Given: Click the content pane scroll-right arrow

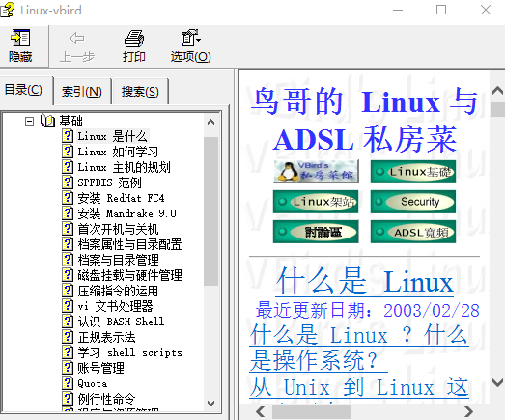Looking at the screenshot, I should click(468, 411).
